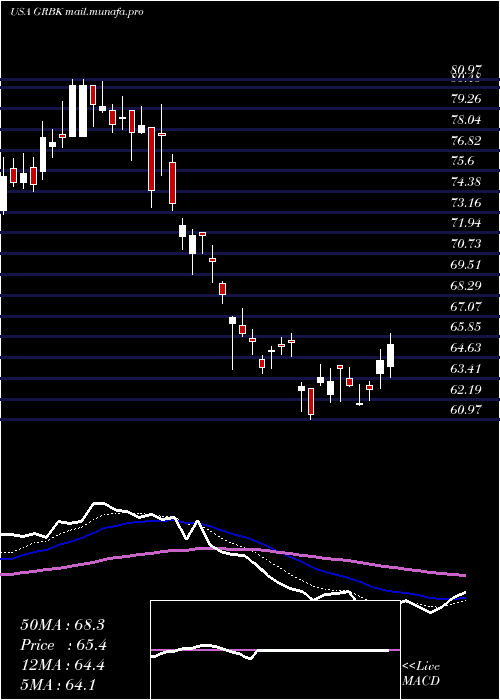The image size is (500, 700).
Task: Click the 50MA : 68.3 reading
Action: (62, 625)
